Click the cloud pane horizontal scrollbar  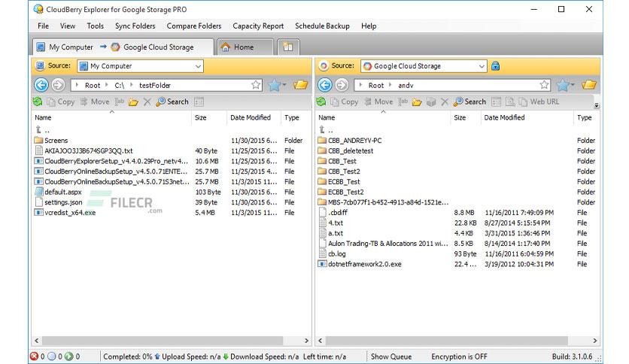[x=446, y=341]
